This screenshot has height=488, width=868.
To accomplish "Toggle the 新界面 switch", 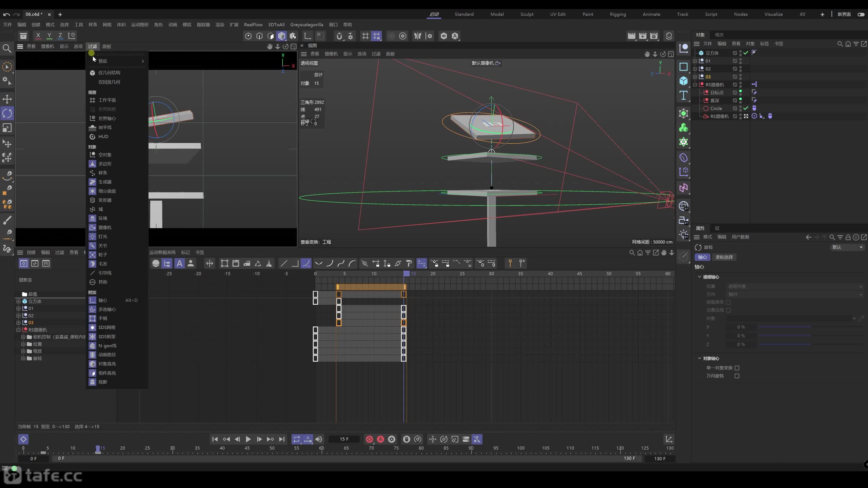I will coord(861,14).
